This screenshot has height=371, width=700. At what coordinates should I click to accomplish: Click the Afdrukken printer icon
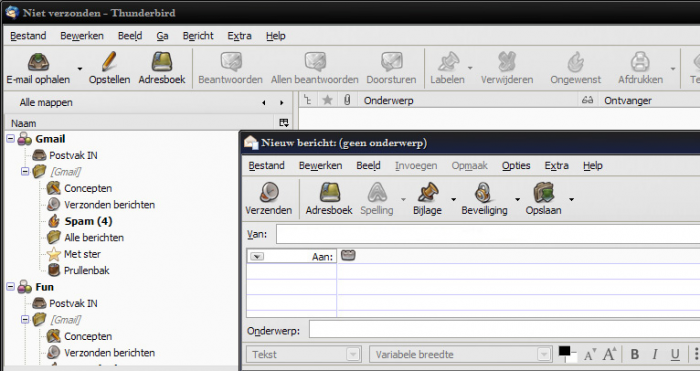click(x=640, y=62)
